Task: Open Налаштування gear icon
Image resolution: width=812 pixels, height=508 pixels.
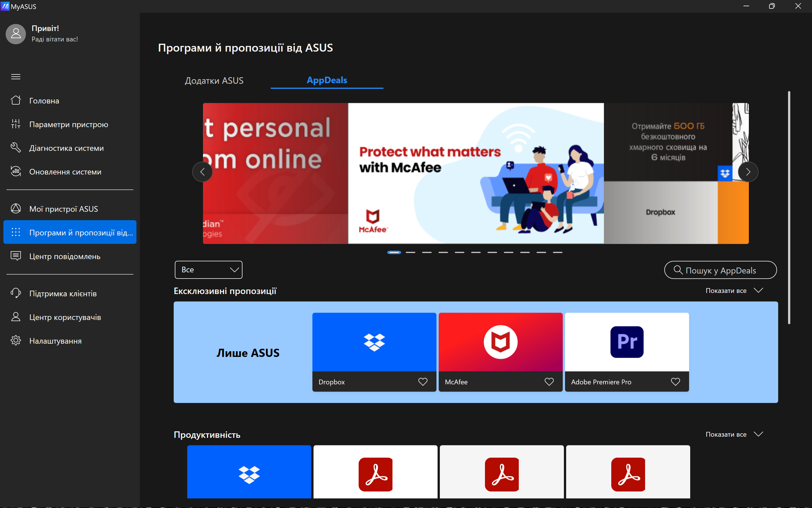Action: [x=16, y=340]
